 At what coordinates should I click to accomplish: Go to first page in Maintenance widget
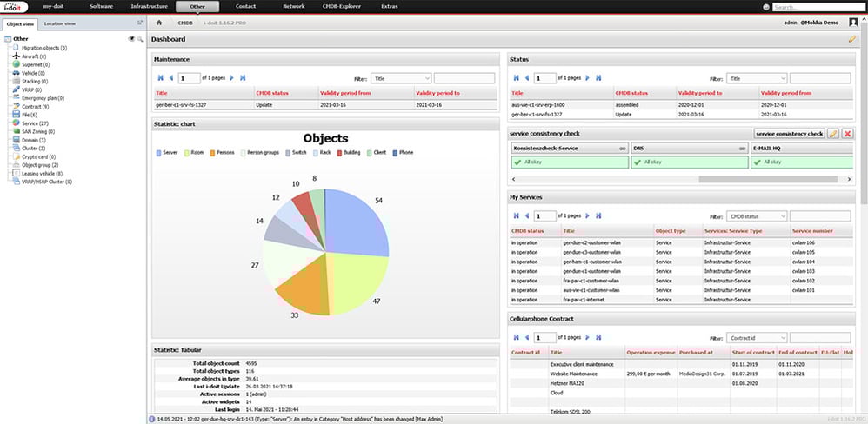coord(161,78)
